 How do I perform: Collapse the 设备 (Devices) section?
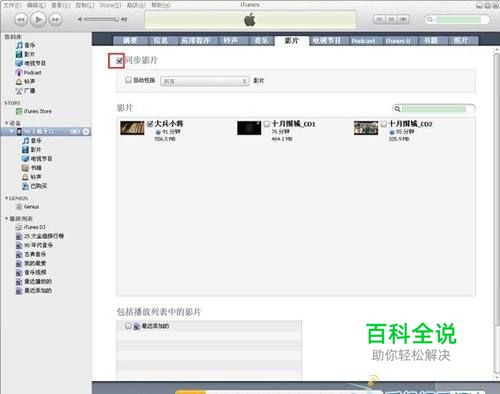[x=6, y=123]
